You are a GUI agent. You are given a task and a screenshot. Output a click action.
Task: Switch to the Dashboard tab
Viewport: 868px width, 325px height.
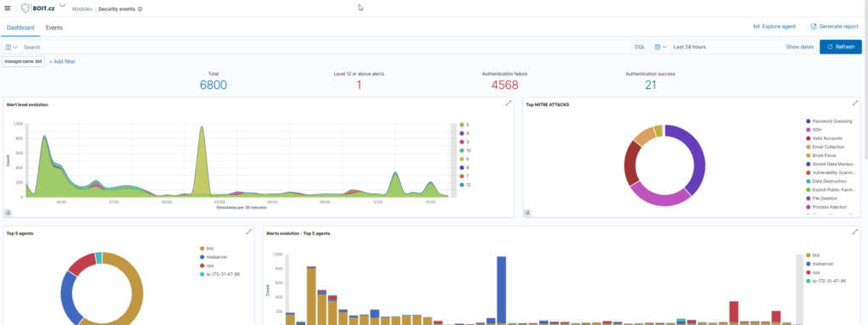pyautogui.click(x=20, y=27)
